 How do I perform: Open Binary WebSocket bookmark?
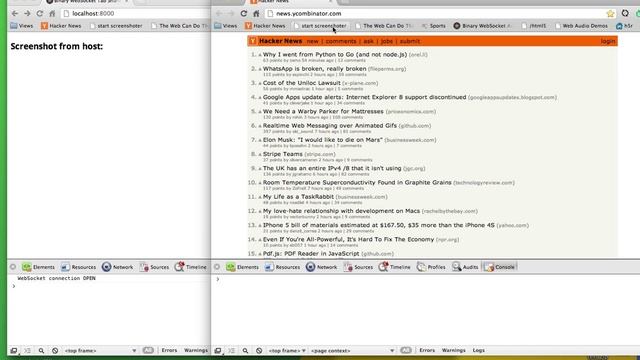[x=482, y=26]
